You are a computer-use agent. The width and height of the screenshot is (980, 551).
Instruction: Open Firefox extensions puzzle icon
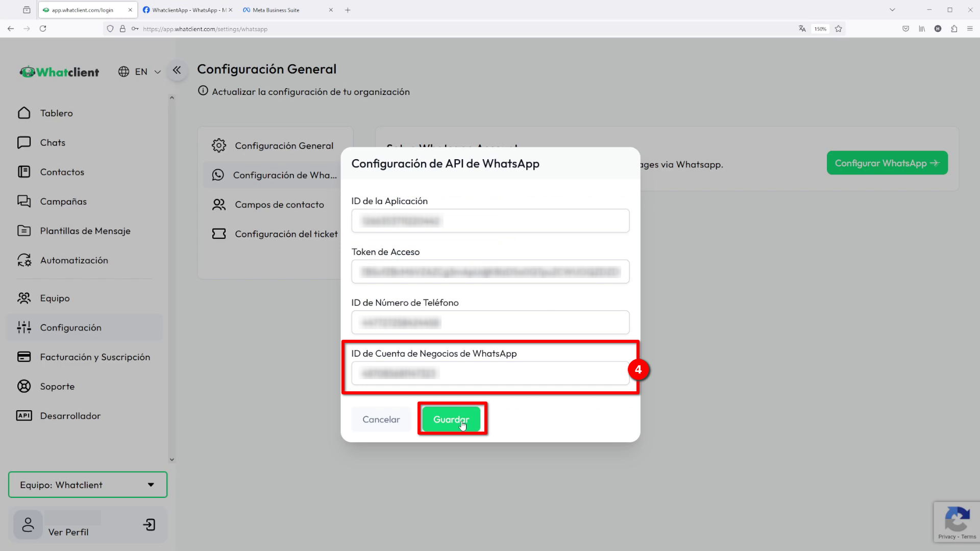coord(954,29)
